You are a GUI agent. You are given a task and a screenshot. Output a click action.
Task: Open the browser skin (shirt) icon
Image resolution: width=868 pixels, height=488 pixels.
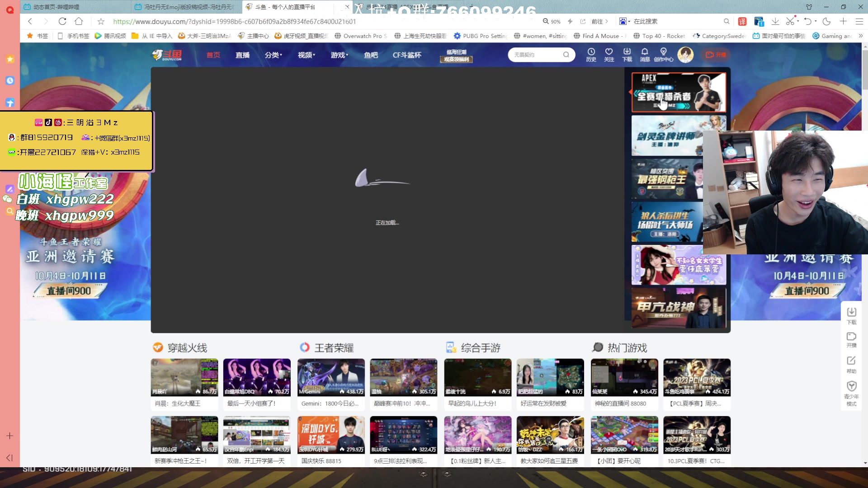point(809,7)
